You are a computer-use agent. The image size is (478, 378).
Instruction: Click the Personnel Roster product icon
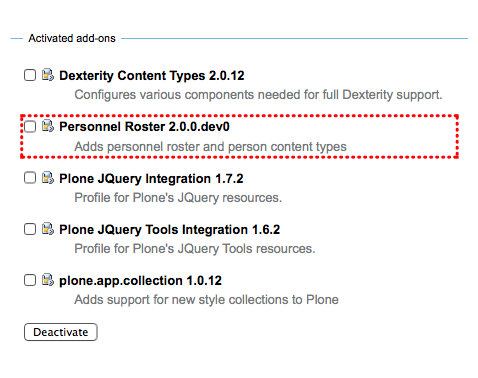(x=48, y=126)
